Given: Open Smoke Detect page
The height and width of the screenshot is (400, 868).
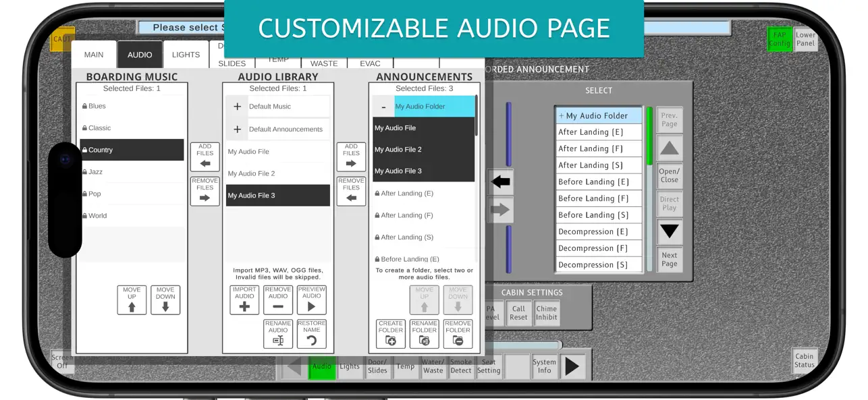Looking at the screenshot, I should tap(461, 366).
